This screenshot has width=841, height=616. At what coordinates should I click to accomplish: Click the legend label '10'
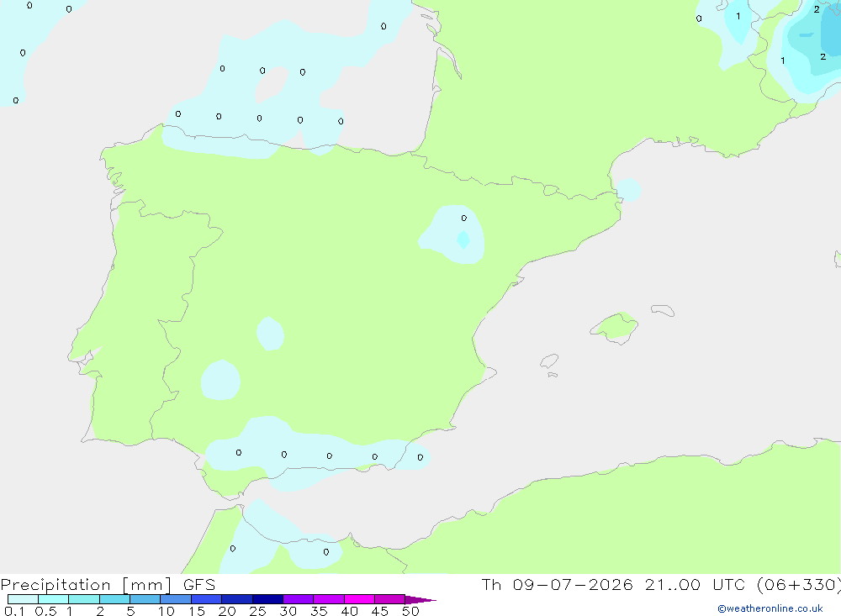pos(167,611)
